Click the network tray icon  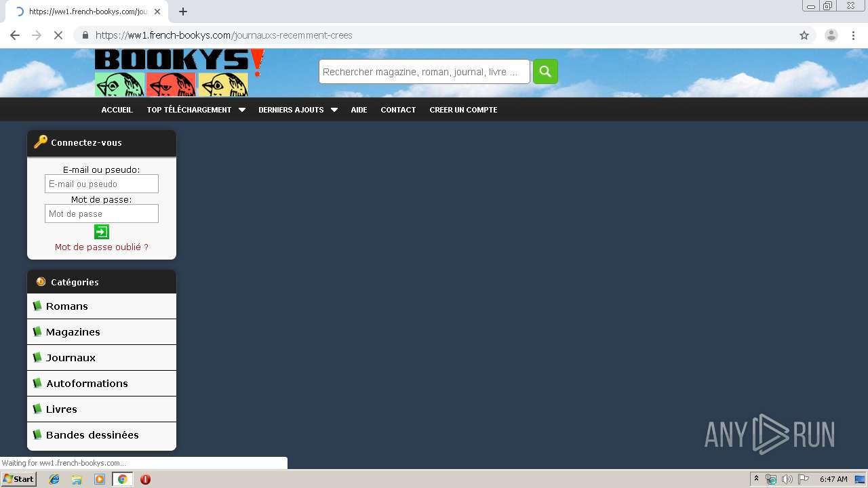(771, 479)
